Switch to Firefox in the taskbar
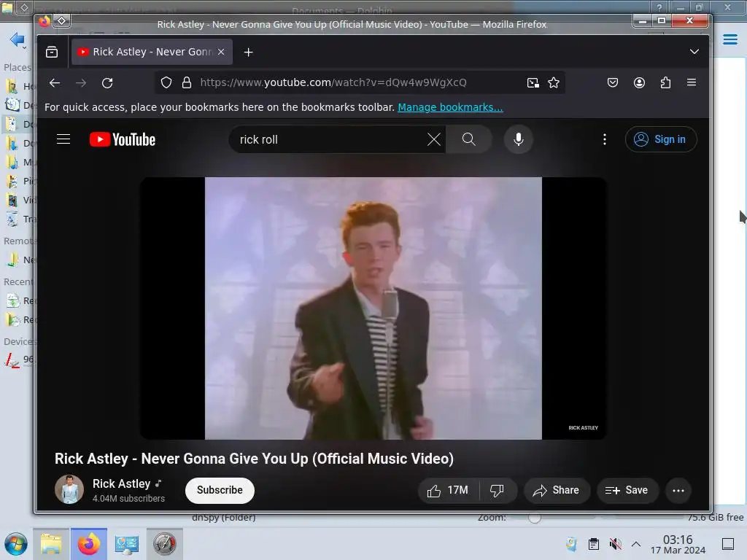Image resolution: width=747 pixels, height=560 pixels. (89, 544)
